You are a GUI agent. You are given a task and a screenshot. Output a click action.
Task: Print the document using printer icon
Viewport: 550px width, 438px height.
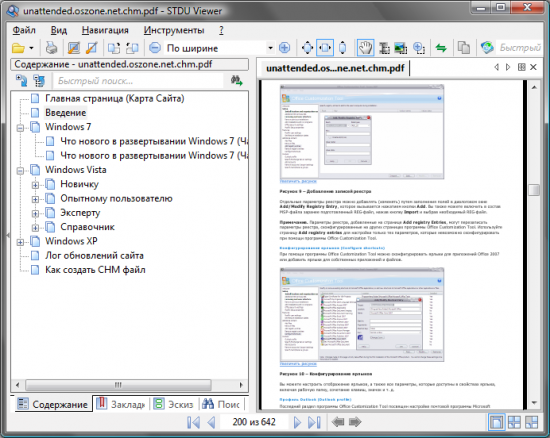(52, 48)
